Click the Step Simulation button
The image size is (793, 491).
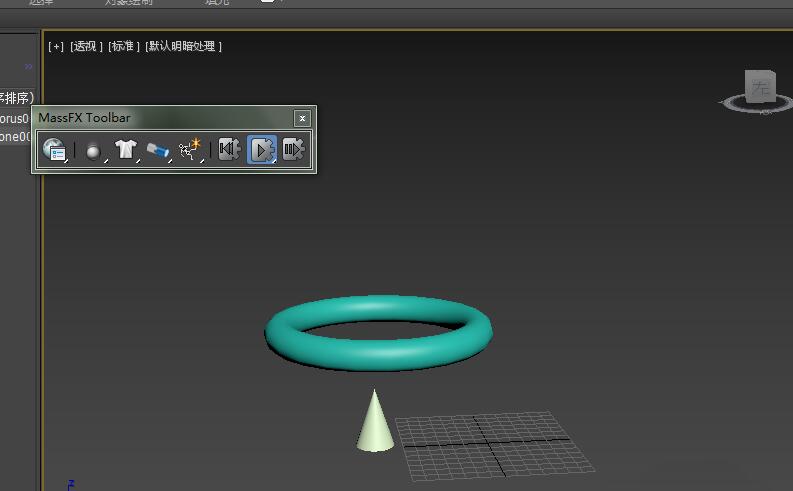(x=293, y=150)
